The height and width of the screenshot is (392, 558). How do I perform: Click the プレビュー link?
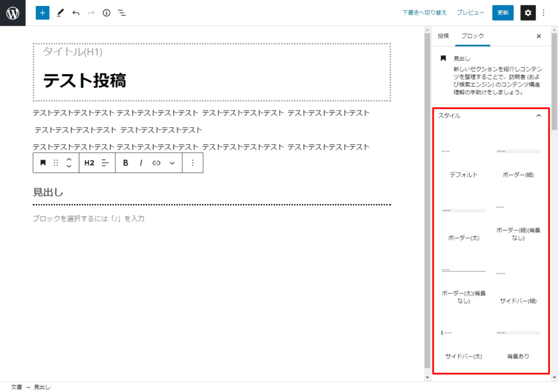470,13
